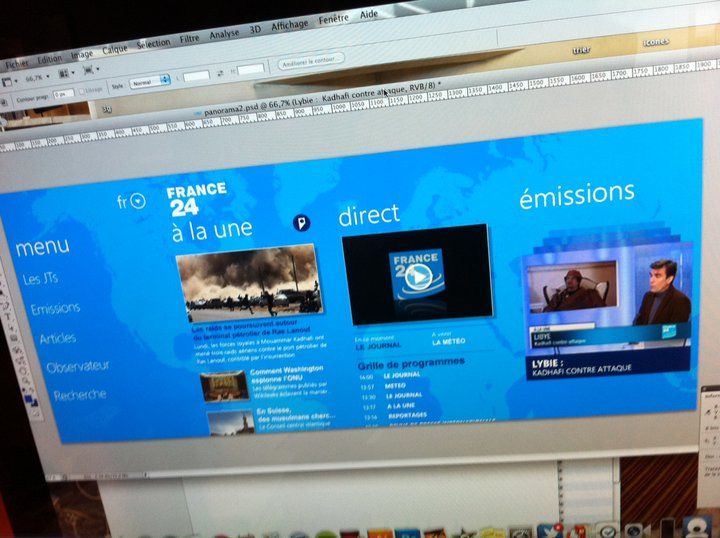
Task: Open the arrange documents dropdown
Action: [66, 73]
